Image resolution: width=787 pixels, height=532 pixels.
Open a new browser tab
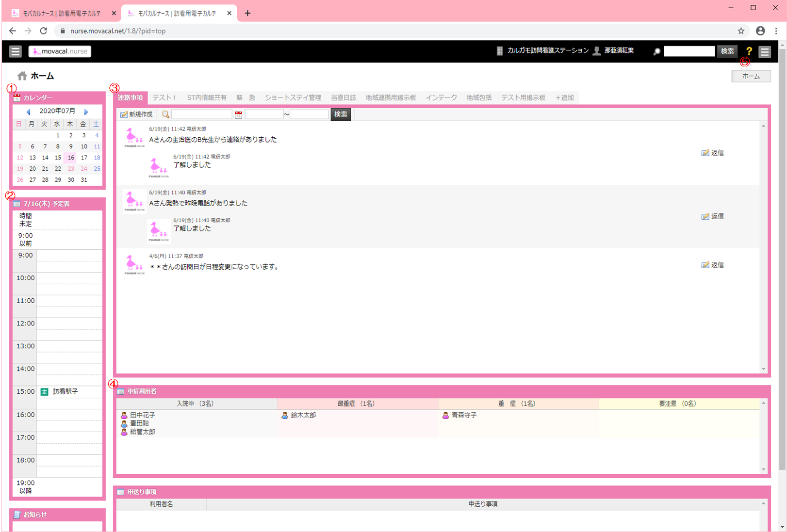[x=247, y=13]
